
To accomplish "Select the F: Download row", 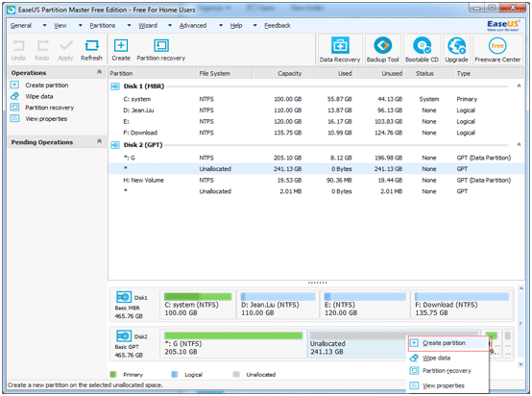I will pyautogui.click(x=316, y=133).
